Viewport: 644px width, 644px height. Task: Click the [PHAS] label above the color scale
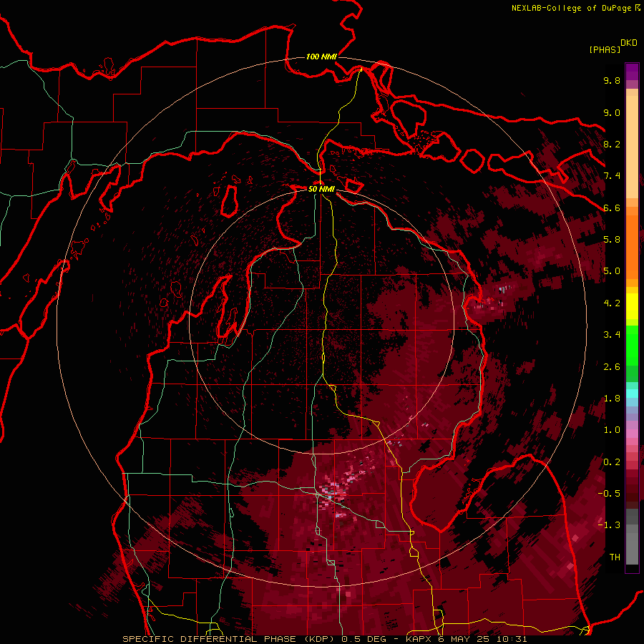[605, 49]
